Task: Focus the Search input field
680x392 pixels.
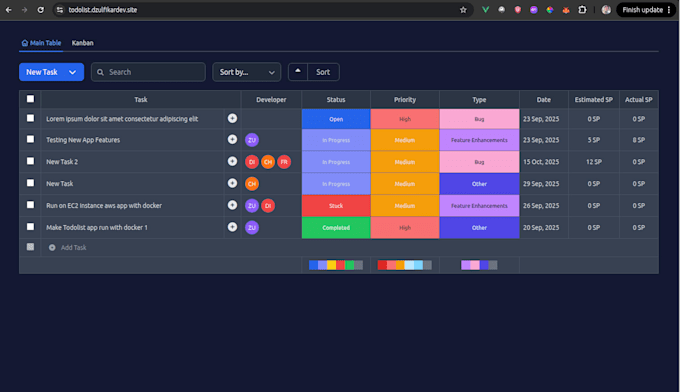Action: 148,72
